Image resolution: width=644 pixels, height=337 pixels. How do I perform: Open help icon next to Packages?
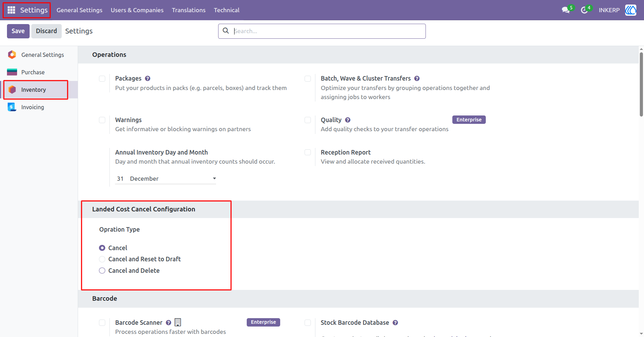(x=148, y=78)
